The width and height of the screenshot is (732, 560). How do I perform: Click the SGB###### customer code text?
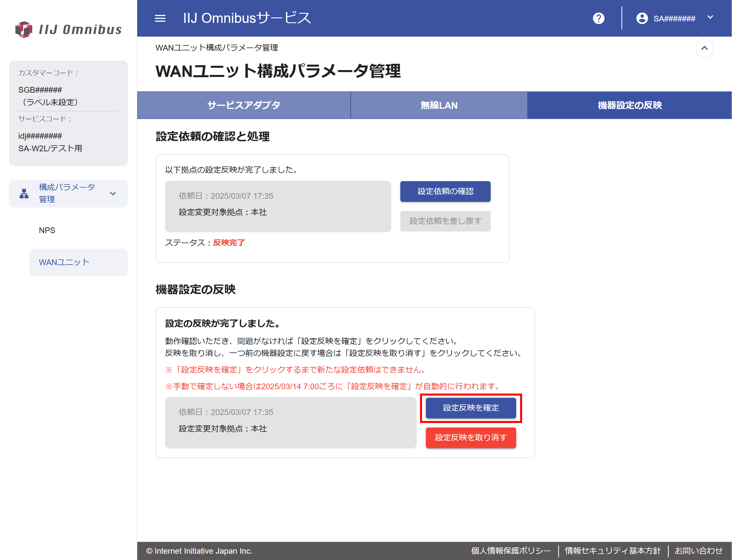pos(40,90)
